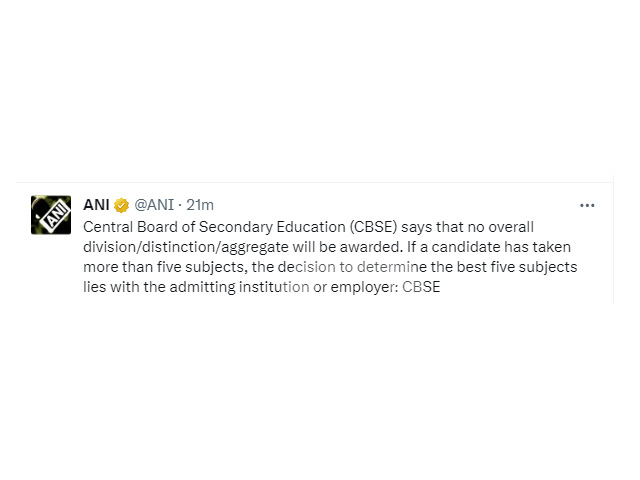
Task: Click the gold verified badge beside ANI
Action: click(121, 205)
